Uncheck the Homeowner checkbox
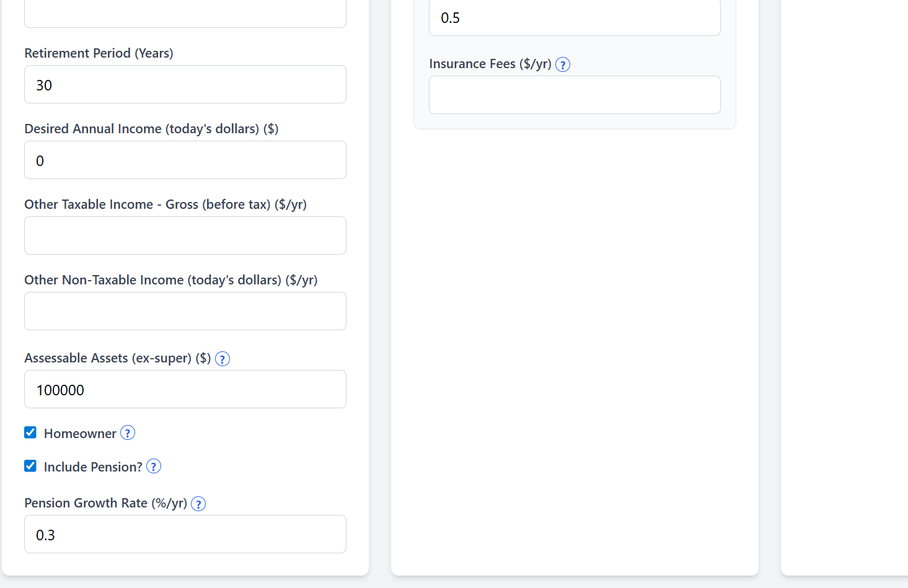 (30, 432)
